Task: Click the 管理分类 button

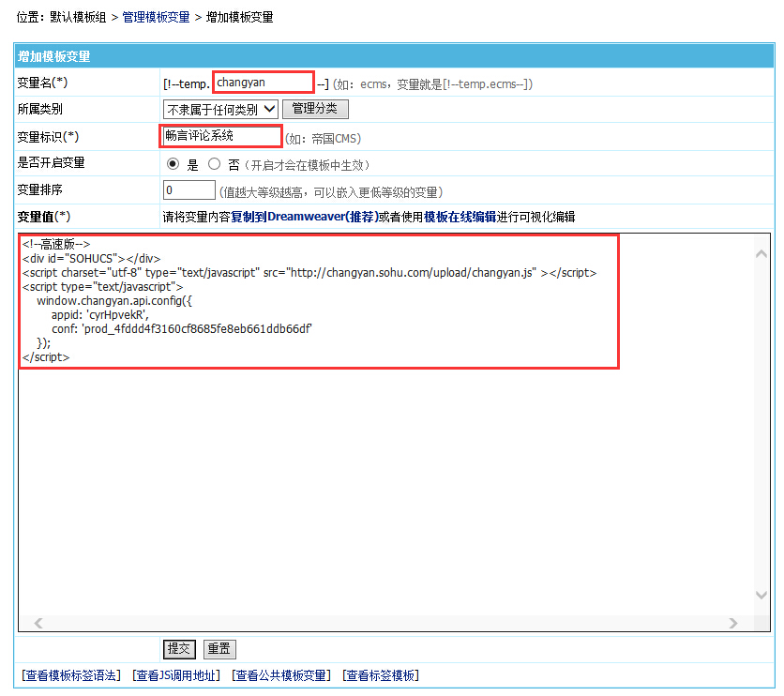Action: pos(315,109)
